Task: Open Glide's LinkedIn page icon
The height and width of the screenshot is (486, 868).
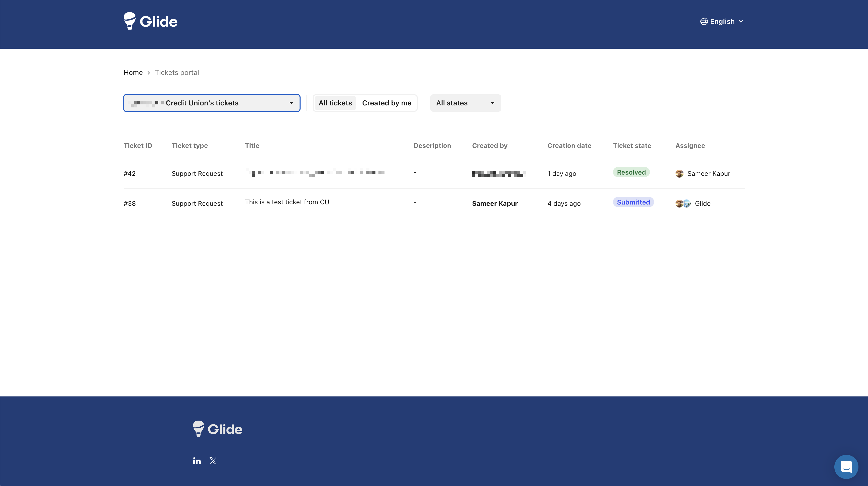Action: click(197, 461)
